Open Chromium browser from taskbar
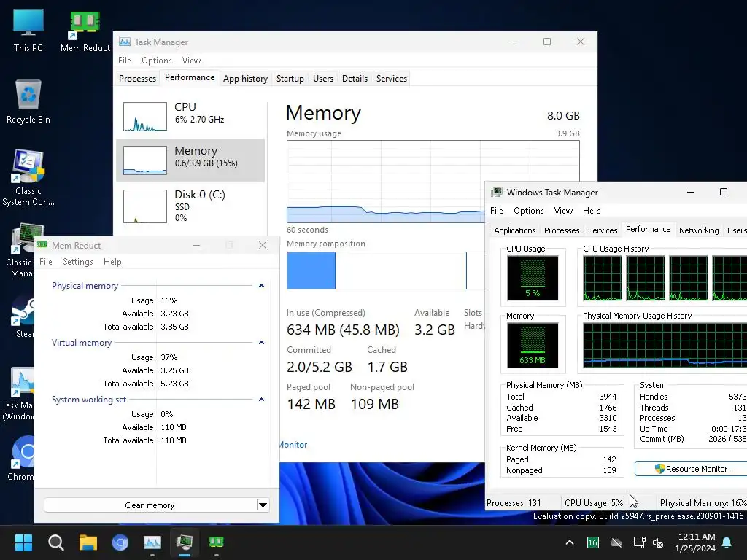This screenshot has height=560, width=747. tap(120, 542)
